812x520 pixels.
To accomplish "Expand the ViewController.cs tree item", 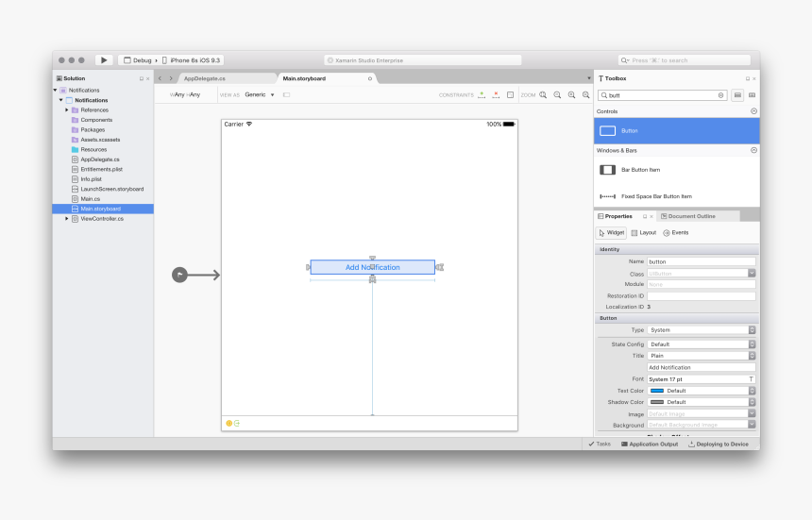I will tap(67, 218).
